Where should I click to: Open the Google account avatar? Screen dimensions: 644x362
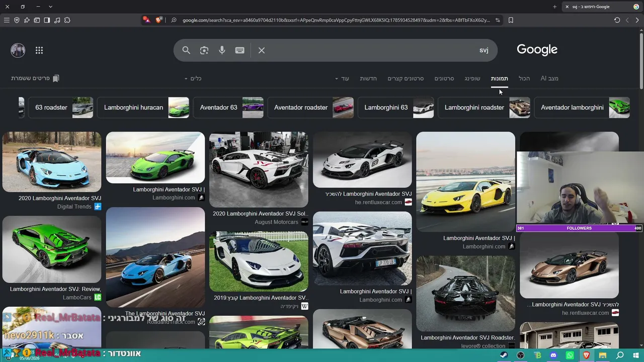click(x=18, y=50)
